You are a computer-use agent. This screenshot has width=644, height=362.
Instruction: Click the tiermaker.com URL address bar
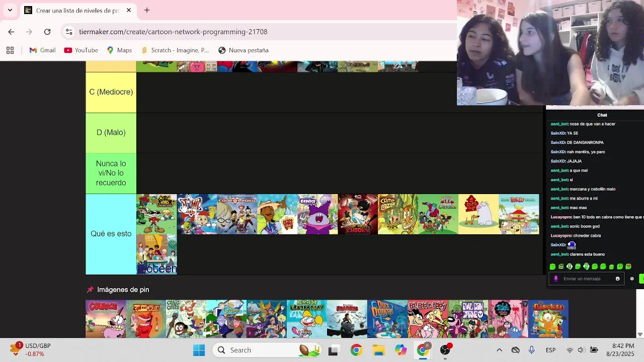173,32
